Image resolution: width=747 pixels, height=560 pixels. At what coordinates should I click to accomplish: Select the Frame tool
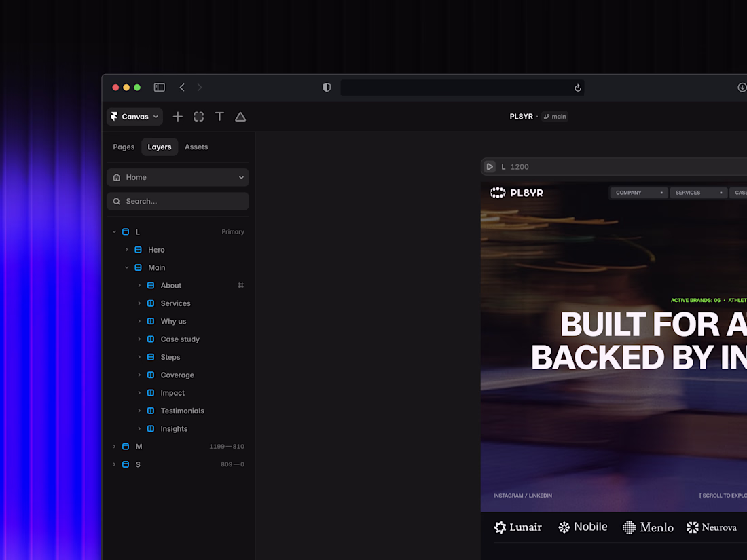point(199,117)
